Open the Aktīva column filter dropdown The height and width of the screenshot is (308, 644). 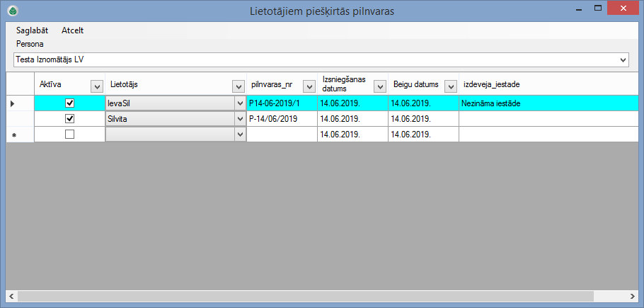click(96, 86)
